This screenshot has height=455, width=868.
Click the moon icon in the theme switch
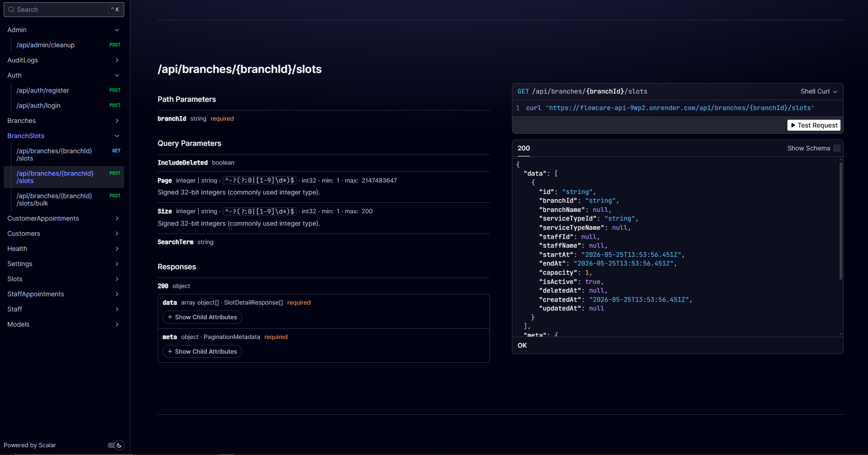[x=119, y=445]
